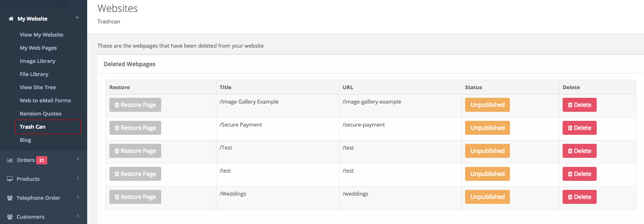Open View Site Tree in sidebar
644x224 pixels.
[38, 88]
